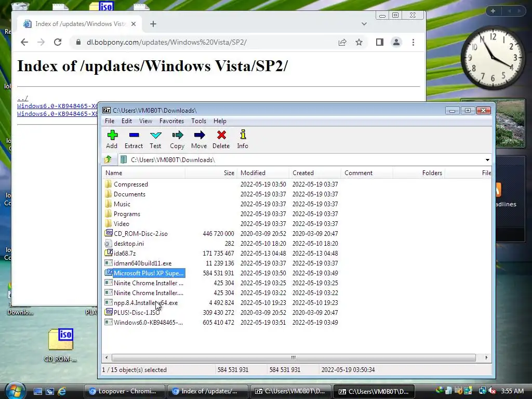Reload the Chrome page
This screenshot has width=532, height=399.
pos(58,42)
